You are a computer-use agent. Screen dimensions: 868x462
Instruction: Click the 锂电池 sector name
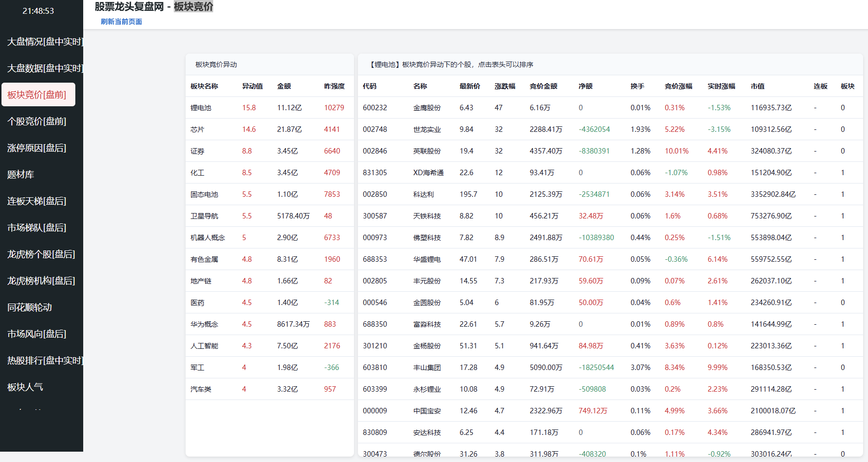pyautogui.click(x=201, y=108)
